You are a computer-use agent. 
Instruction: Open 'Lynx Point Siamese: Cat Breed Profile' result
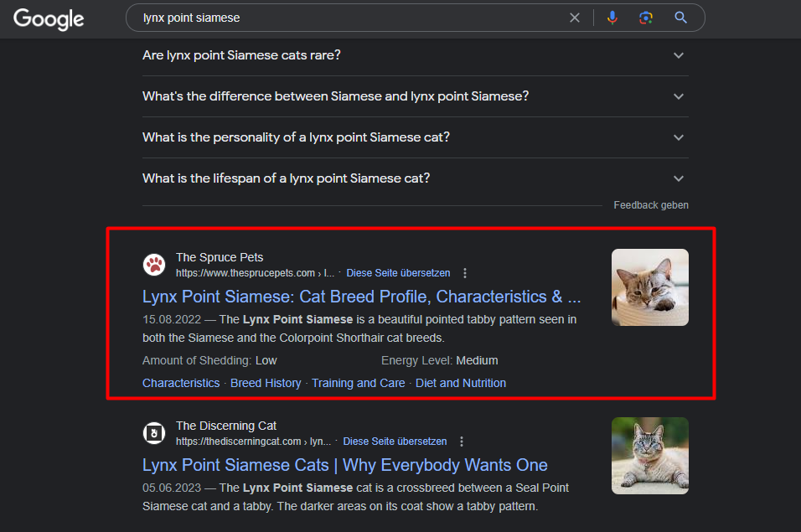pos(361,297)
